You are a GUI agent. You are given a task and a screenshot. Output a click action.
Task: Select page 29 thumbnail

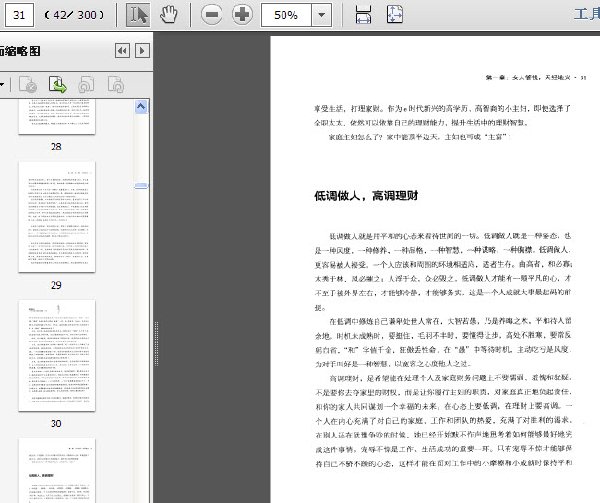(57, 217)
